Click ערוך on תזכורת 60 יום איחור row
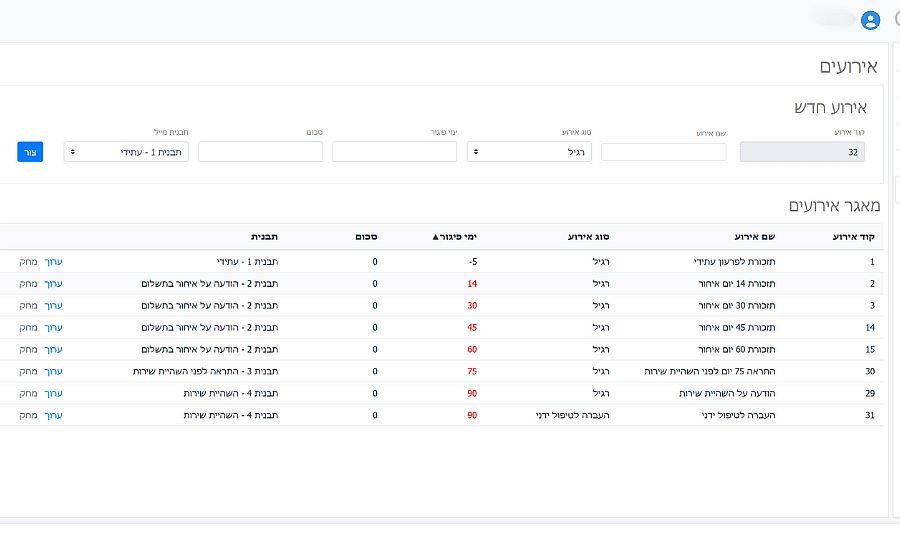900x550 pixels. (53, 350)
